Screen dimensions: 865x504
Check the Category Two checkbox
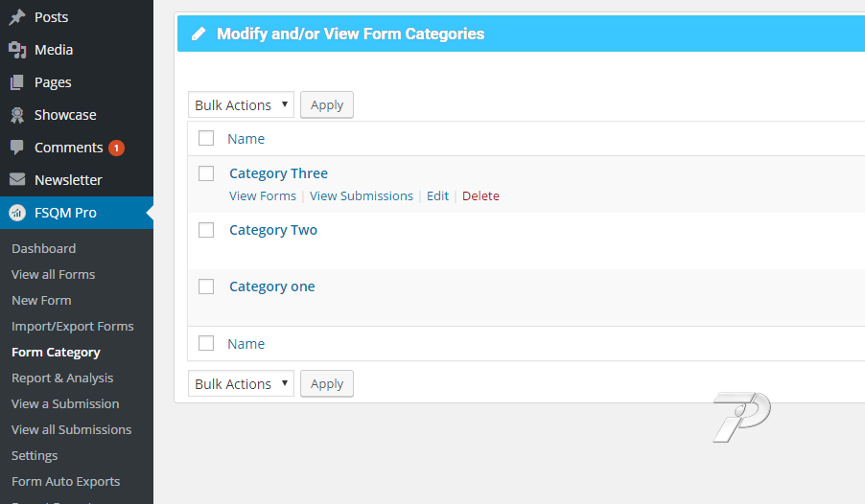tap(206, 230)
